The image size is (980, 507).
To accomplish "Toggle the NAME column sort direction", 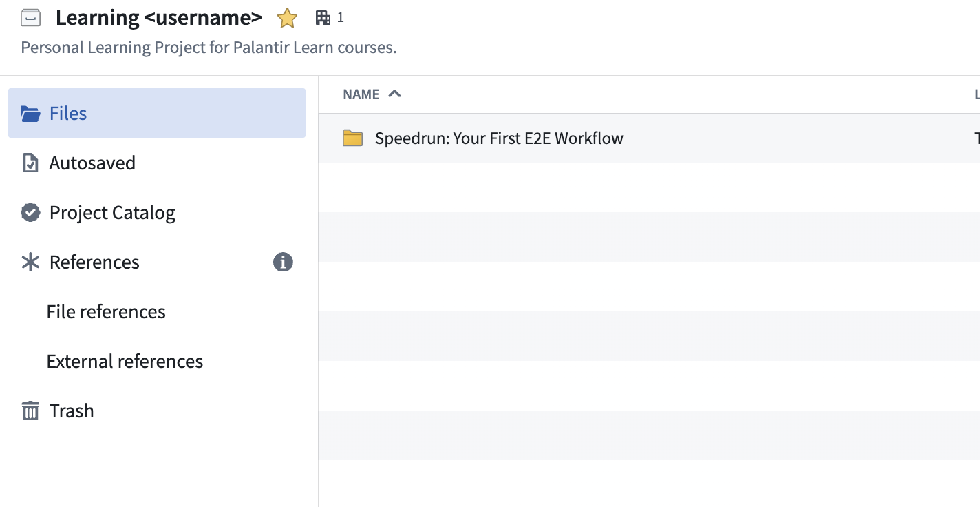I will tap(394, 94).
